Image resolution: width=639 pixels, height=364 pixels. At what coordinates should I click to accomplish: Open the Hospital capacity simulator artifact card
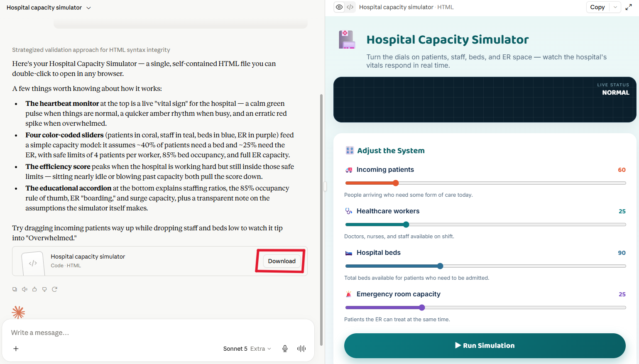[160, 261]
